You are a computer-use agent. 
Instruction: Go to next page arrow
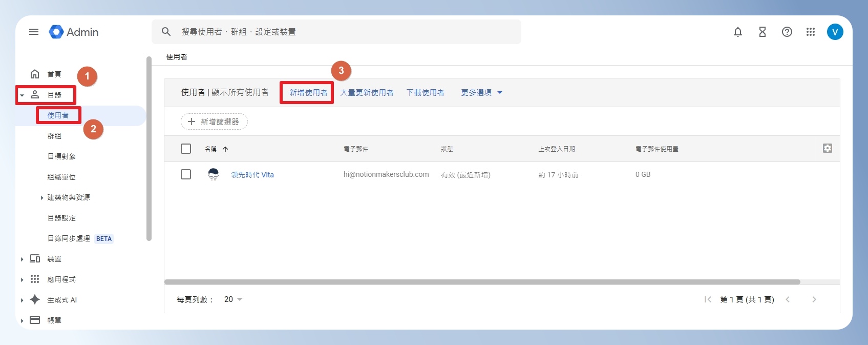pos(814,299)
